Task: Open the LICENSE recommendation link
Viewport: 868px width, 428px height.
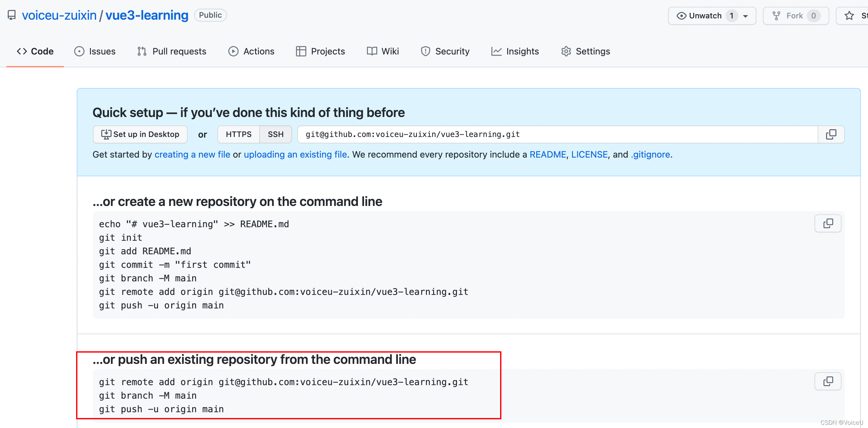Action: [x=589, y=155]
